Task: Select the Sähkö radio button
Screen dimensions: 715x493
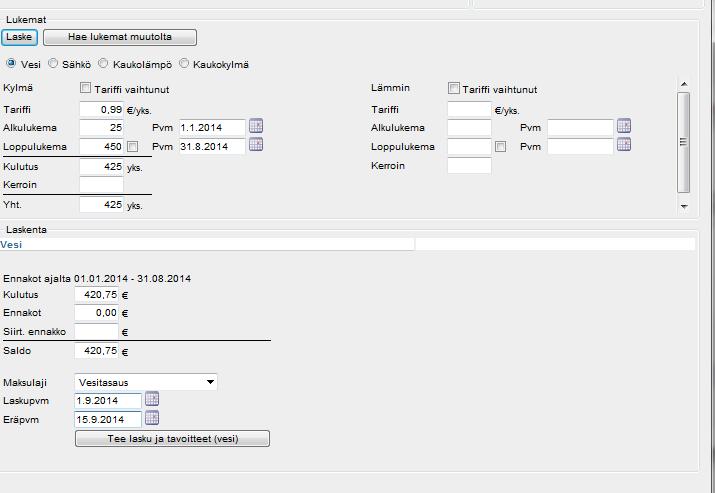Action: (x=53, y=63)
